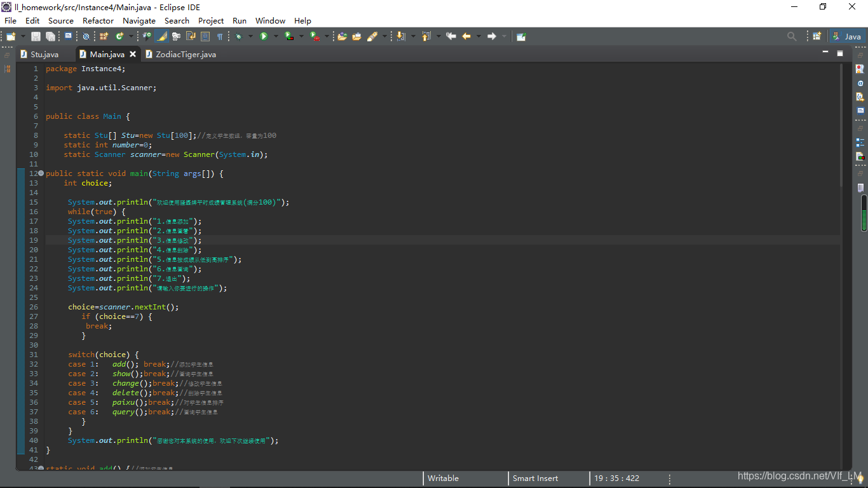Click the cursor position 19 : 35 : 422
This screenshot has width=868, height=488.
point(616,478)
